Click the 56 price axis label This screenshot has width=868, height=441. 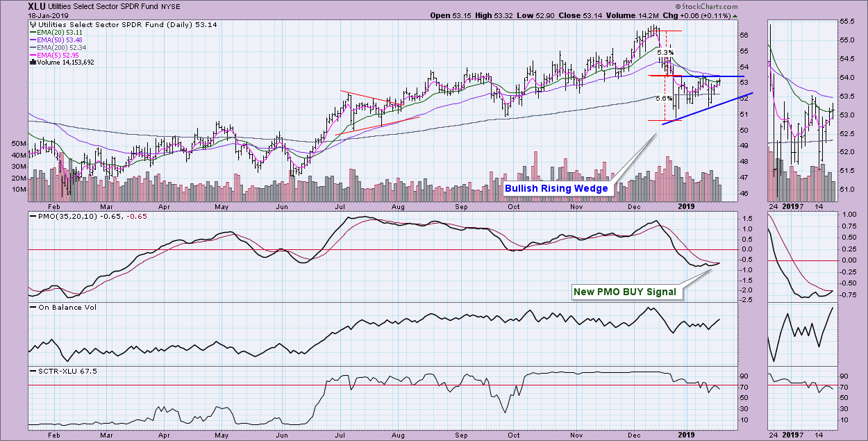tap(744, 35)
